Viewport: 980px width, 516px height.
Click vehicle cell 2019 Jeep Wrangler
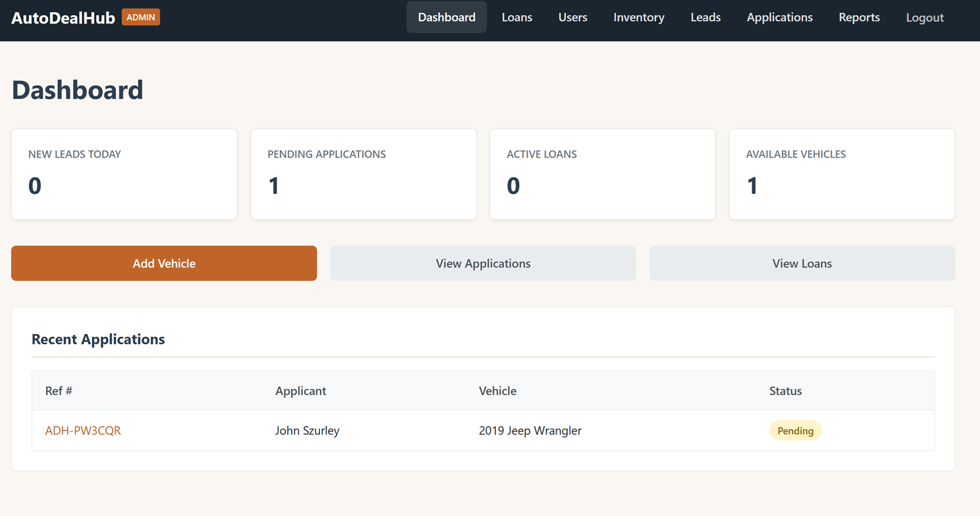click(530, 431)
